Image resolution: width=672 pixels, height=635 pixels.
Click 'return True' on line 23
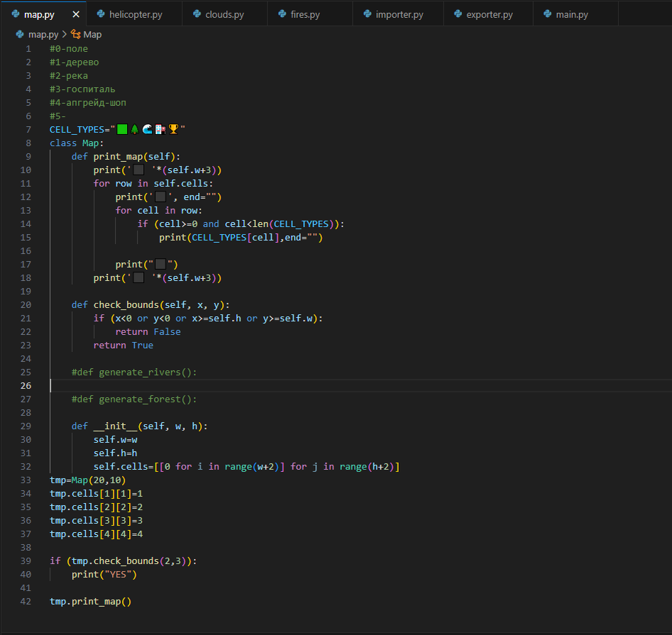123,345
